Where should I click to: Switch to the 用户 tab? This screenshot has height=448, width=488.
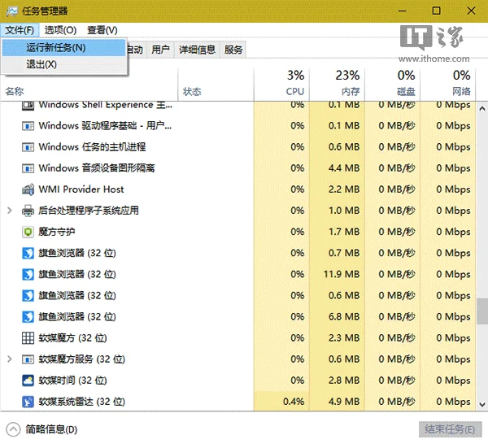click(x=160, y=50)
